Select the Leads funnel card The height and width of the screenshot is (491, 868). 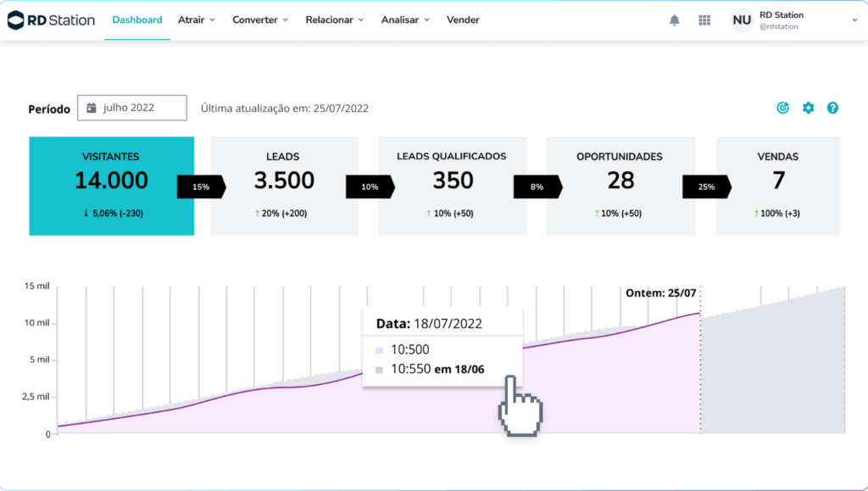point(284,186)
